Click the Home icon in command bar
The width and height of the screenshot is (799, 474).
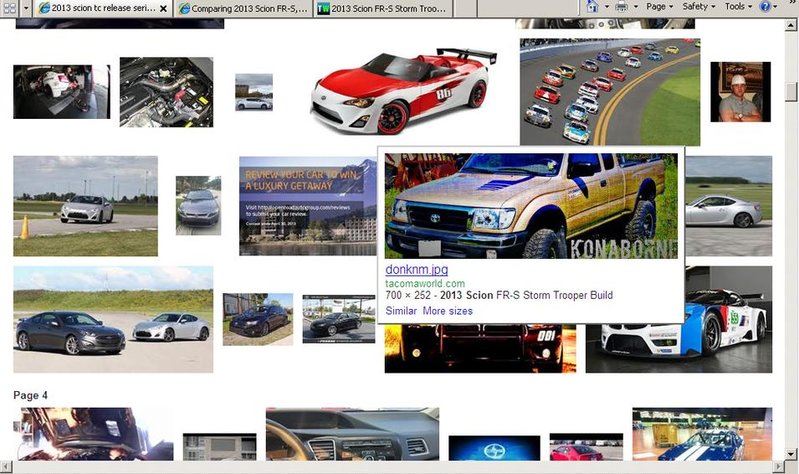(x=593, y=7)
